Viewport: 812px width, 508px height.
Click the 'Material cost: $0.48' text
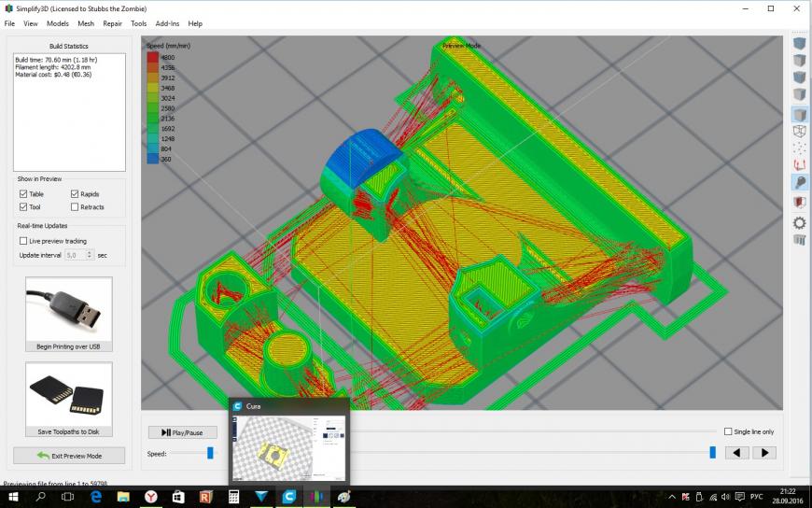tap(53, 74)
